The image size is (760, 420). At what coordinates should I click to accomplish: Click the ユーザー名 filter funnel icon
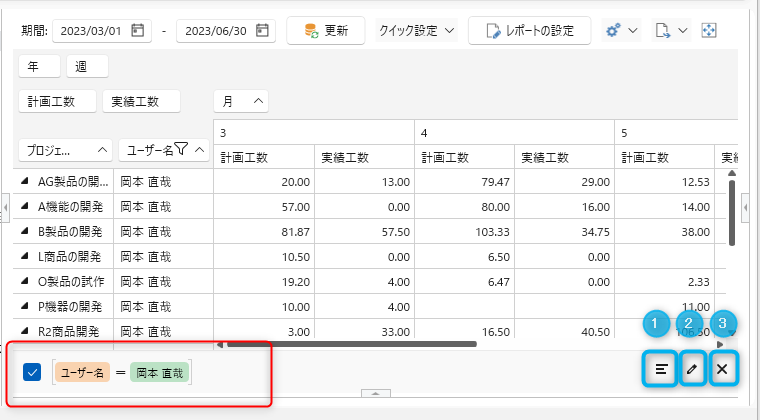[182, 149]
